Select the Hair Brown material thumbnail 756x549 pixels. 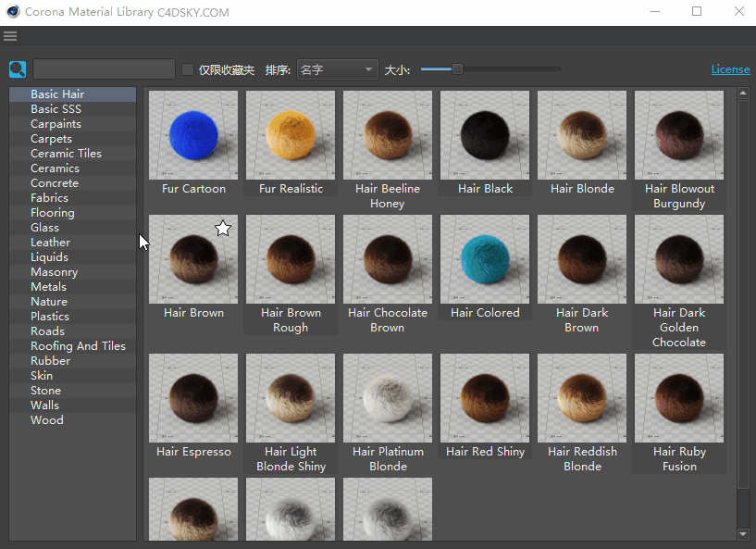pyautogui.click(x=193, y=259)
